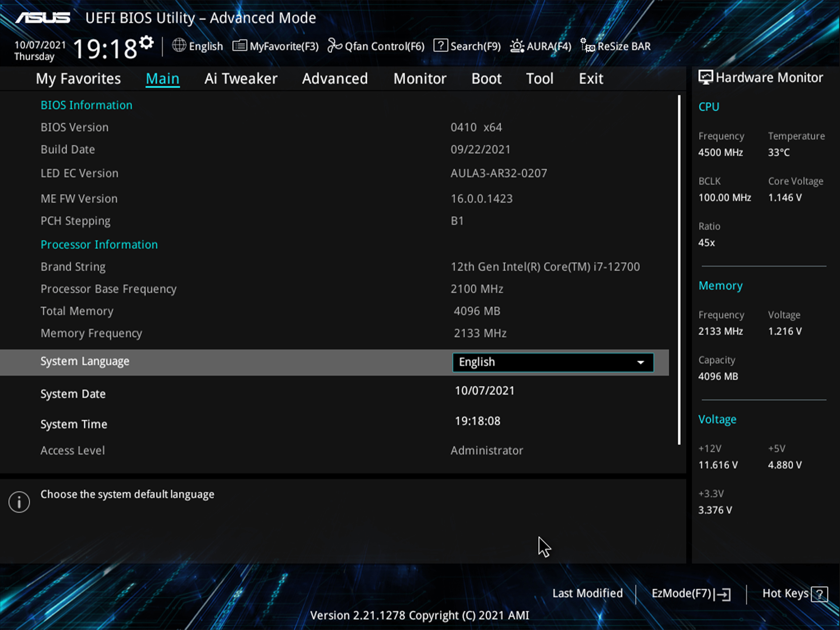View Last Modified settings
This screenshot has height=630, width=840.
[586, 593]
